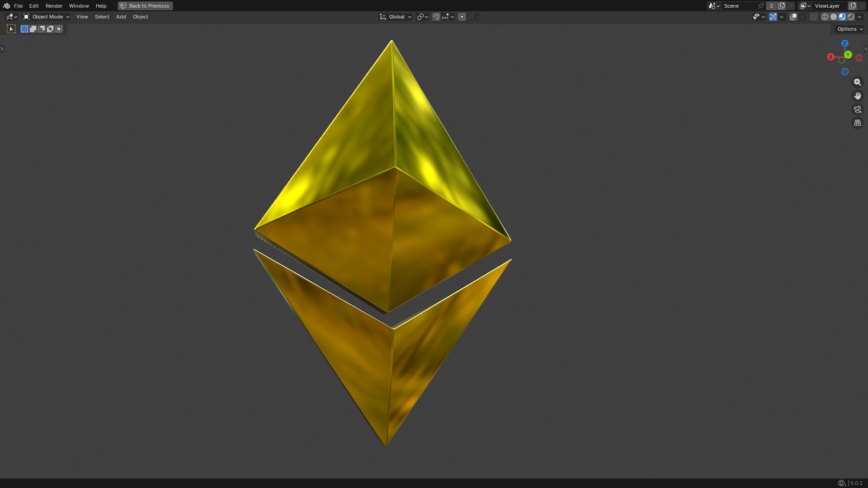
Task: Click the negative X axis red circle
Action: point(859,58)
